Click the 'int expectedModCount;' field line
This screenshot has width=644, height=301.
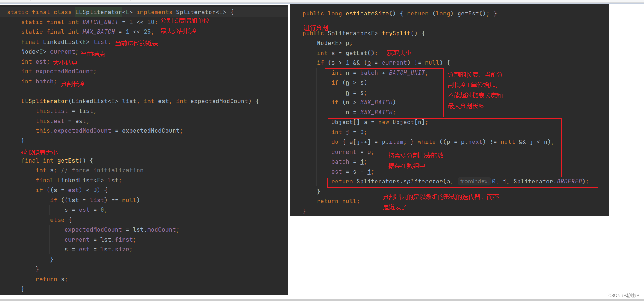[59, 72]
